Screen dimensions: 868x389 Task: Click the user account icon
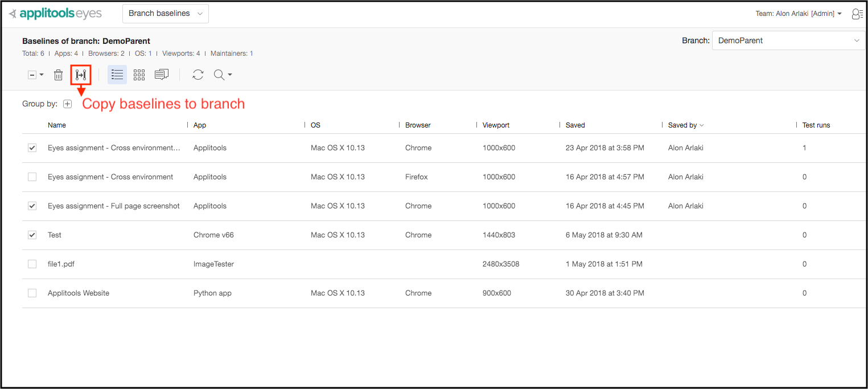click(857, 14)
